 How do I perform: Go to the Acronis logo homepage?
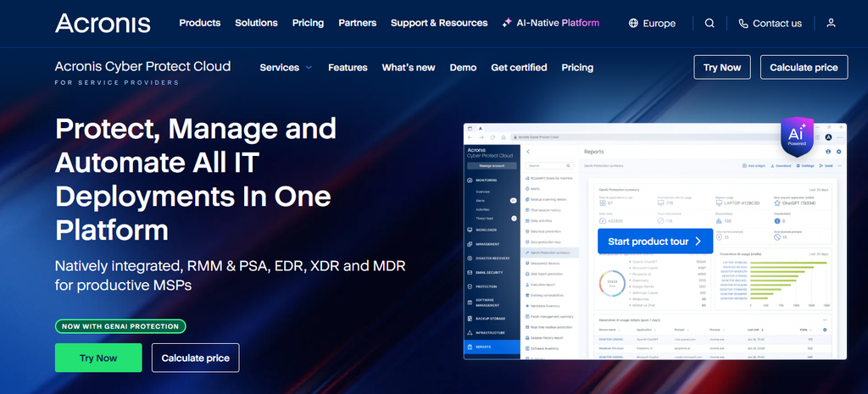click(103, 23)
